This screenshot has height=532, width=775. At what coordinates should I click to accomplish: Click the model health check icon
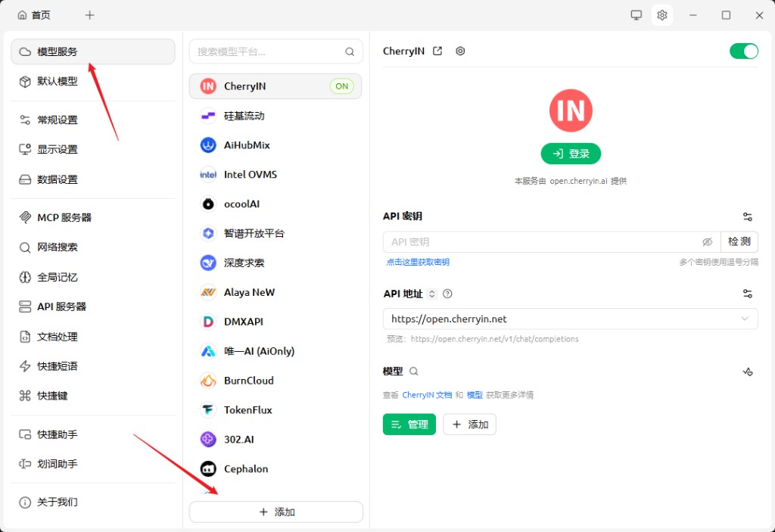747,372
